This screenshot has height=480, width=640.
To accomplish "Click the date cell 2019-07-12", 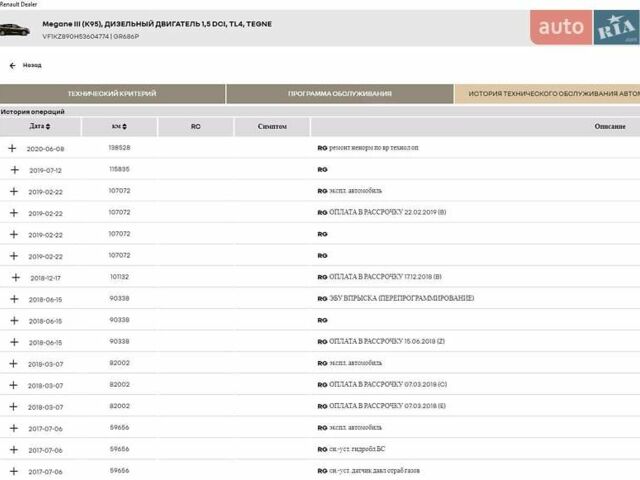I will [x=45, y=171].
